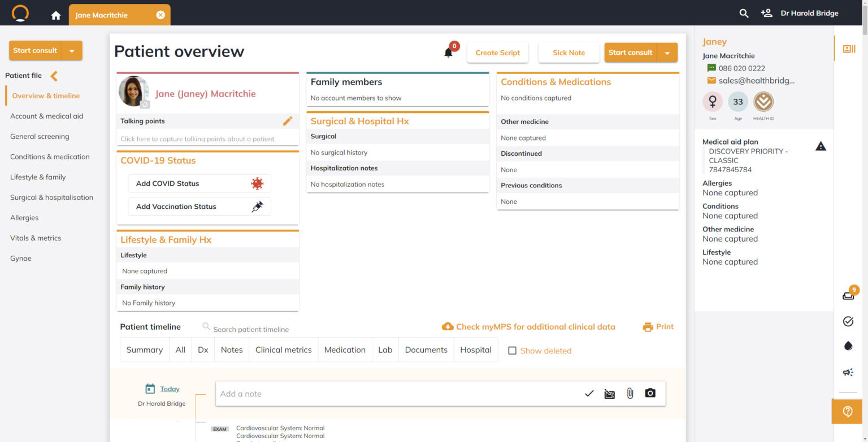Attach a file using the paperclip icon
The height and width of the screenshot is (442, 868).
630,393
